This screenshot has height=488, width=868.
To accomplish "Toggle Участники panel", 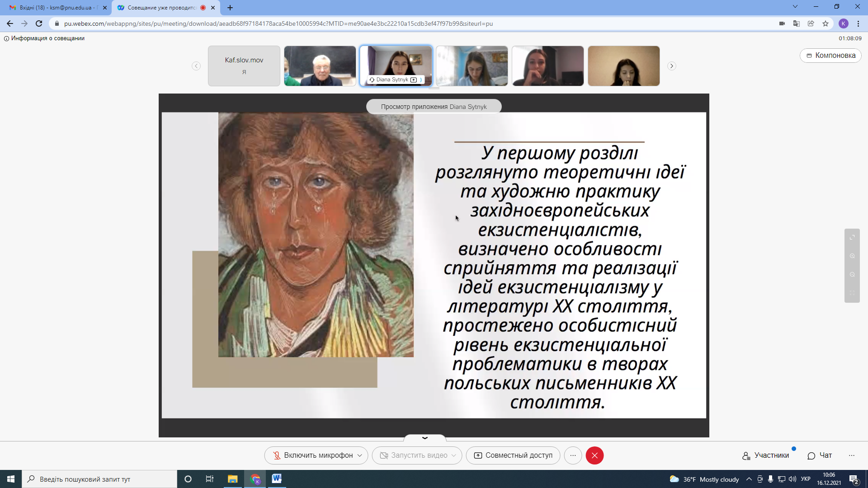I will (766, 455).
